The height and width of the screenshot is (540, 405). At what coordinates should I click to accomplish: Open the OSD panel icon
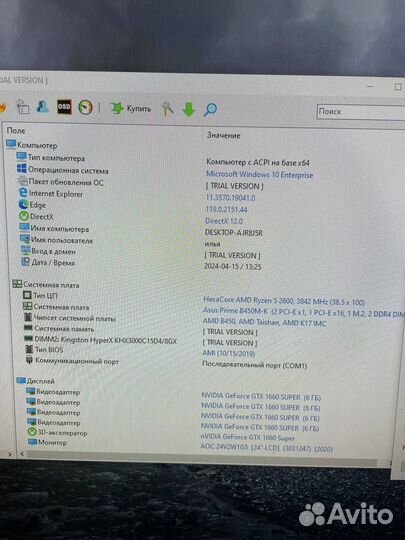(64, 107)
